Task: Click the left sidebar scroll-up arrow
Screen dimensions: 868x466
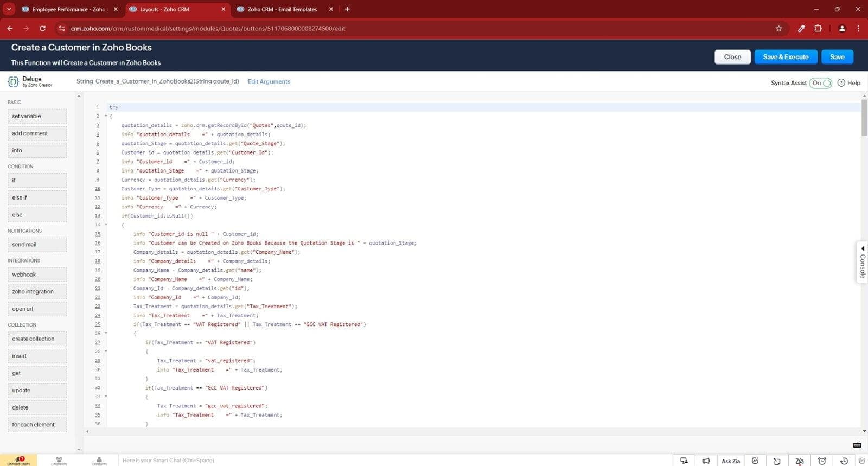Action: pos(79,96)
